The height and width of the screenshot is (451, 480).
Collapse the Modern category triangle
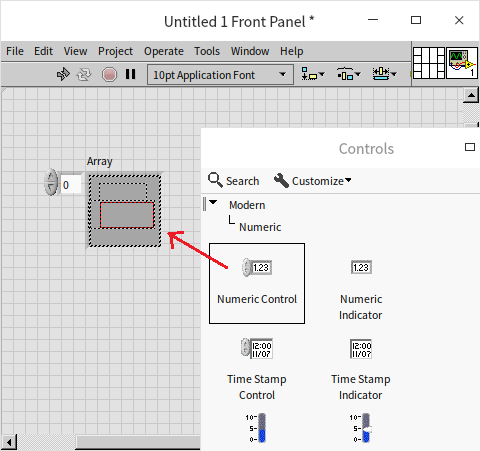(213, 202)
